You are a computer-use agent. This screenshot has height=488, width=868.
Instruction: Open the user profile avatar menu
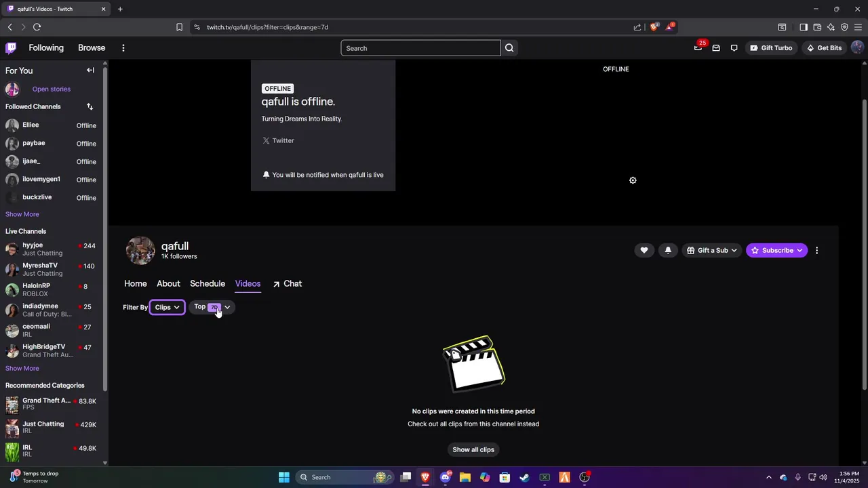click(x=857, y=48)
